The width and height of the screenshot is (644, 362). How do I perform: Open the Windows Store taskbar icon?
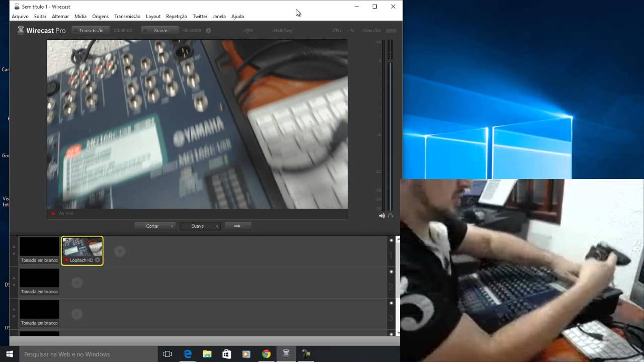(226, 354)
